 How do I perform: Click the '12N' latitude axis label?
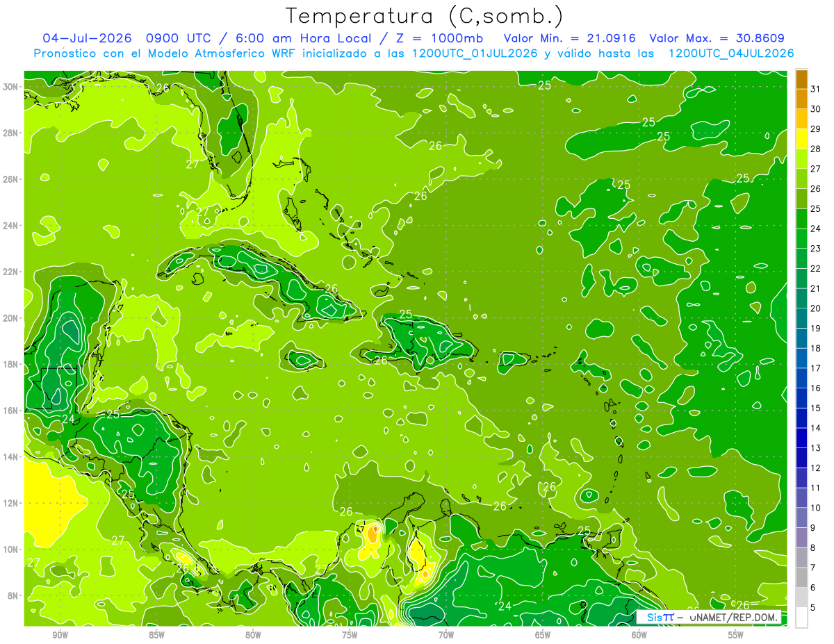click(11, 503)
